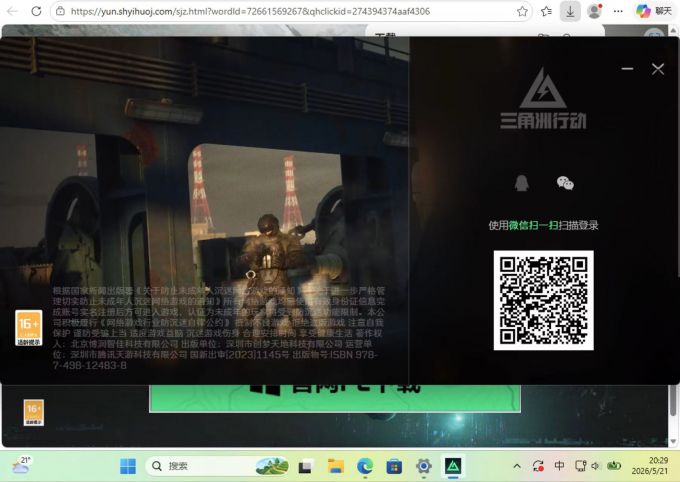Viewport: 680px width, 482px height.
Task: Reload the page with the refresh icon
Action: [x=36, y=11]
